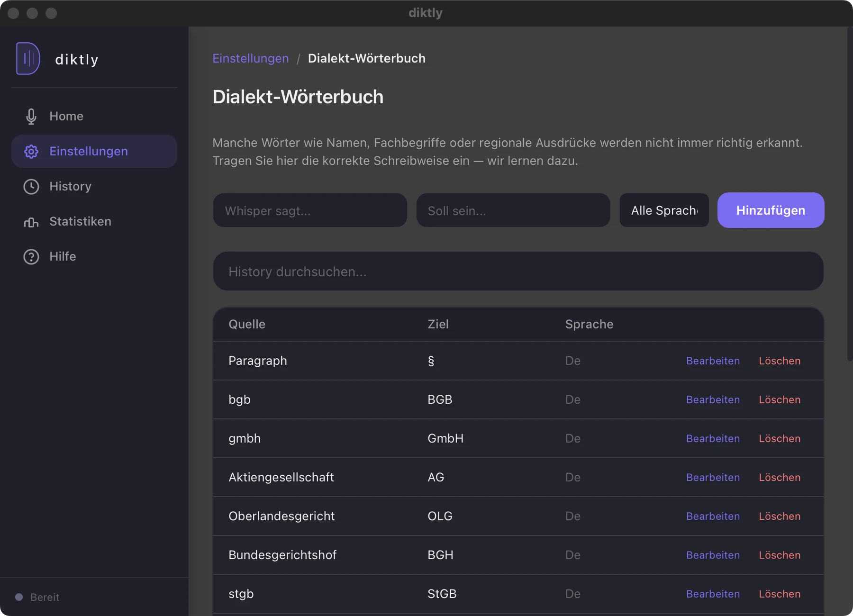Screen dimensions: 853x616
Task: Click the Bereit status text
Action: click(45, 597)
